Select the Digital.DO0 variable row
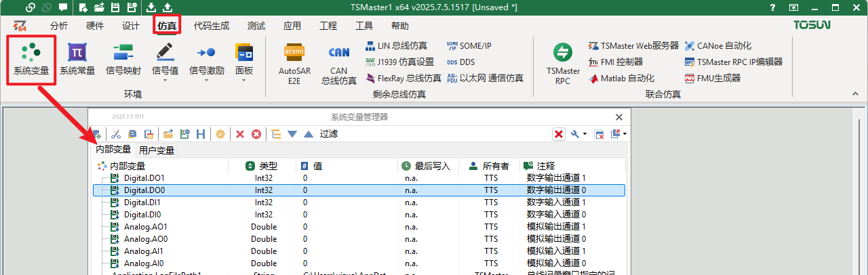Viewport: 868px width, 275px height. point(359,191)
